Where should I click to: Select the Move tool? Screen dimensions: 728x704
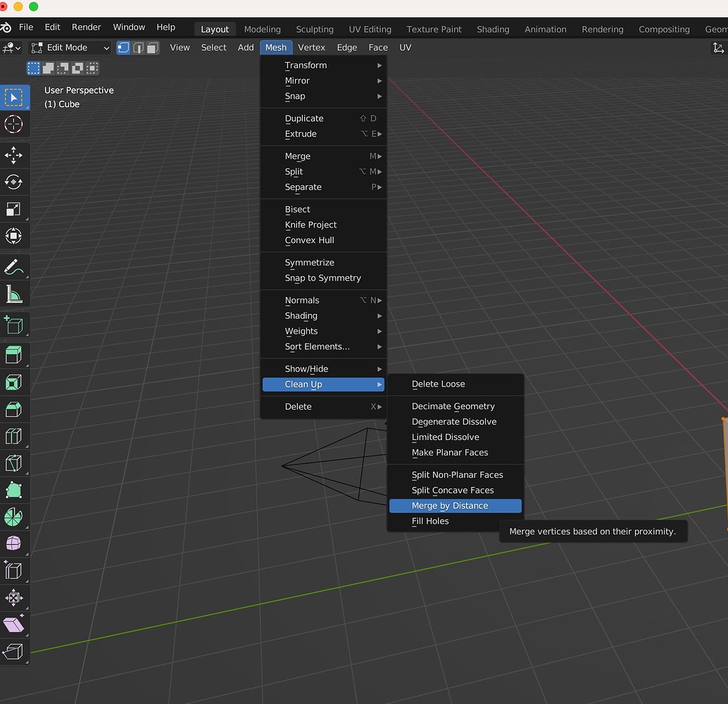pyautogui.click(x=15, y=156)
